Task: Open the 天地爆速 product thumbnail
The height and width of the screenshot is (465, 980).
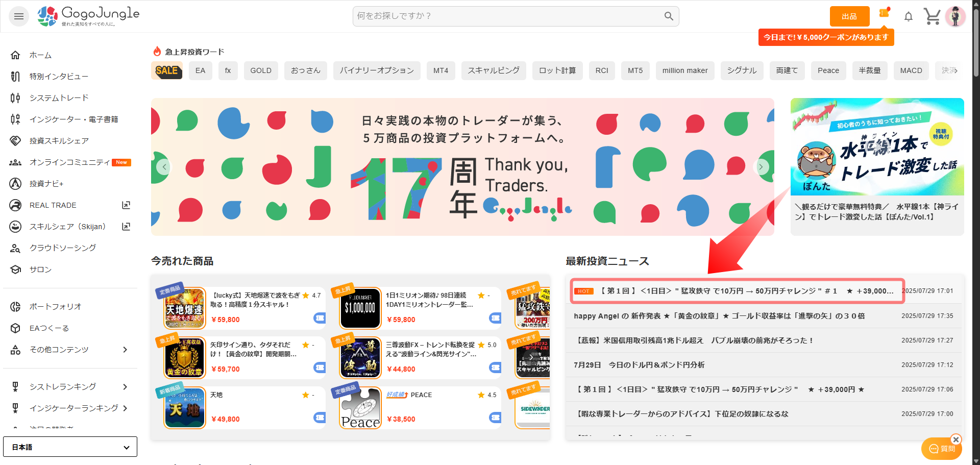Action: (185, 308)
